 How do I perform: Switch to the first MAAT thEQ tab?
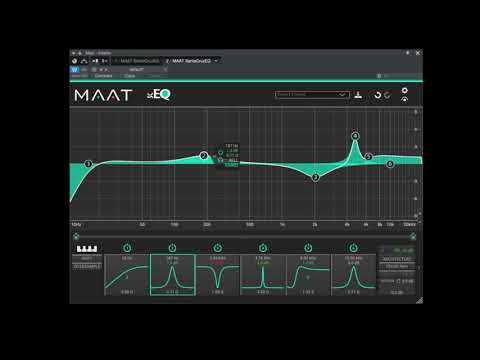coord(137,61)
